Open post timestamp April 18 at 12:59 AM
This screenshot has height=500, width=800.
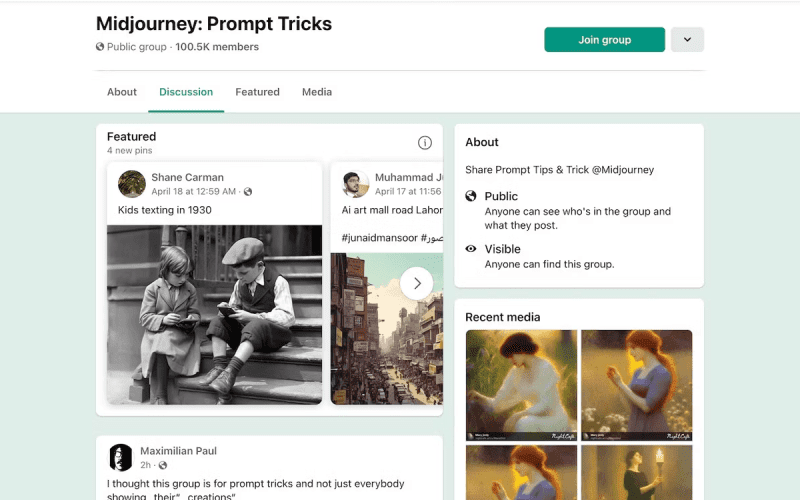click(193, 191)
